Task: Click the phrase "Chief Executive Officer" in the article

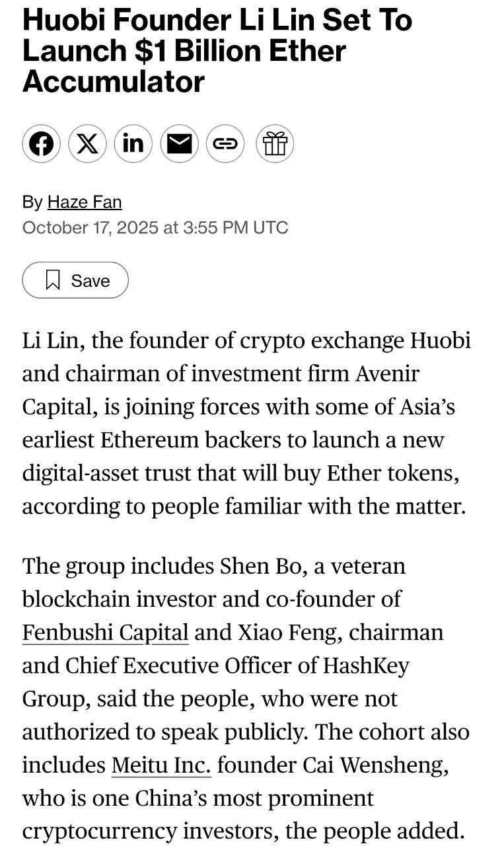Action: (191, 666)
